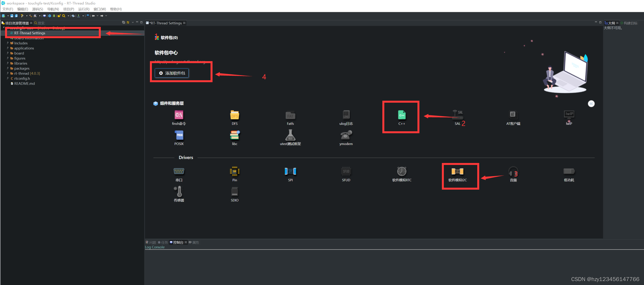
Task: Expand the rt-thread [4.0.3] folder
Action: (x=8, y=73)
